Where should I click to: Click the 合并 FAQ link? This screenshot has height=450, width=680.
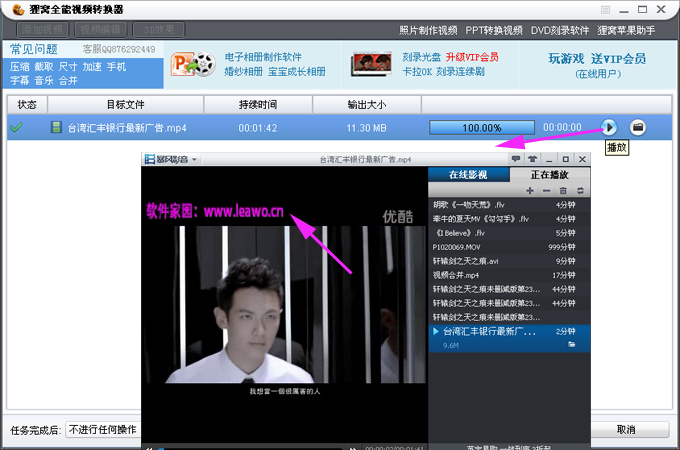[x=68, y=81]
